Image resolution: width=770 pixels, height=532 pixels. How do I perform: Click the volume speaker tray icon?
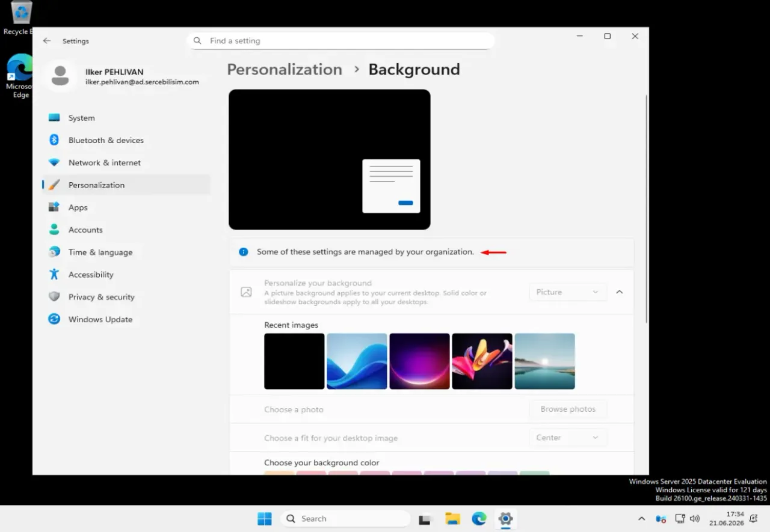(695, 518)
